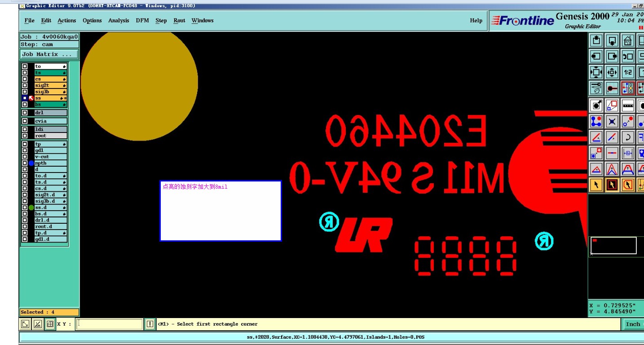
Task: Click the pan down icon in the right toolbar
Action: coord(612,41)
